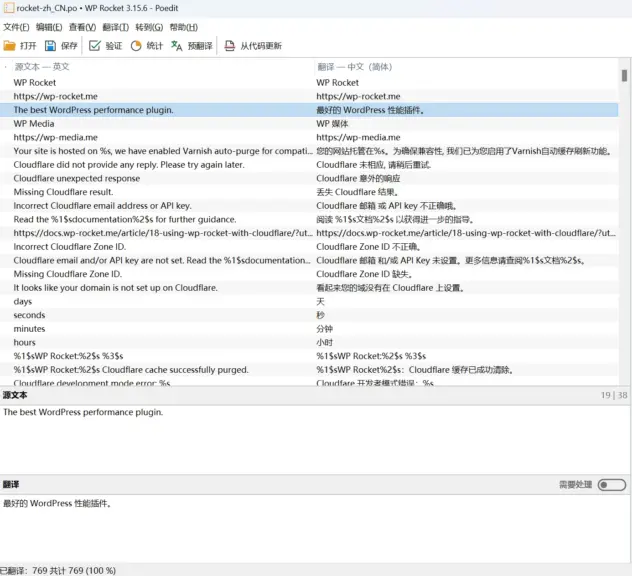Click the Save floppy disk icon
Screen dimensions: 632x576
point(50,46)
